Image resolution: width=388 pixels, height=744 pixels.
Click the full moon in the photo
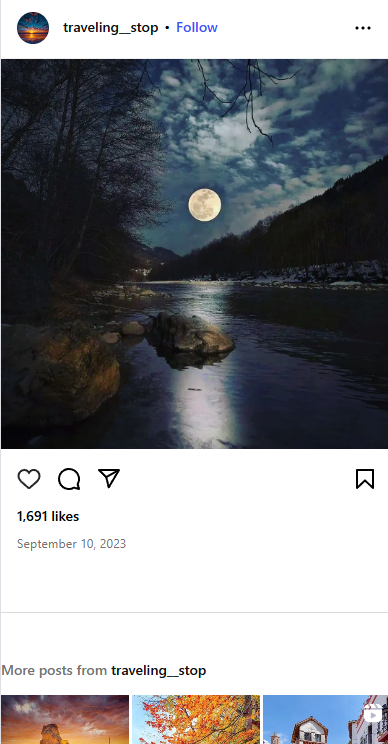pyautogui.click(x=204, y=205)
